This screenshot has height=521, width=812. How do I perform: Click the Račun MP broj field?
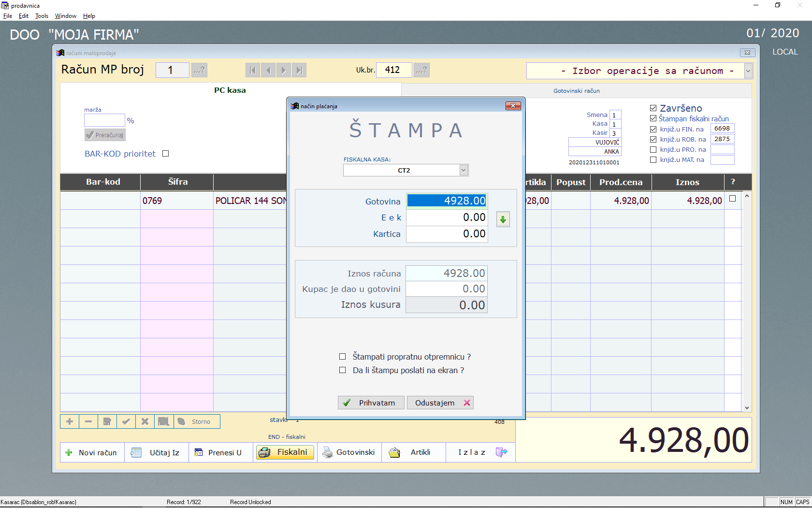(173, 70)
